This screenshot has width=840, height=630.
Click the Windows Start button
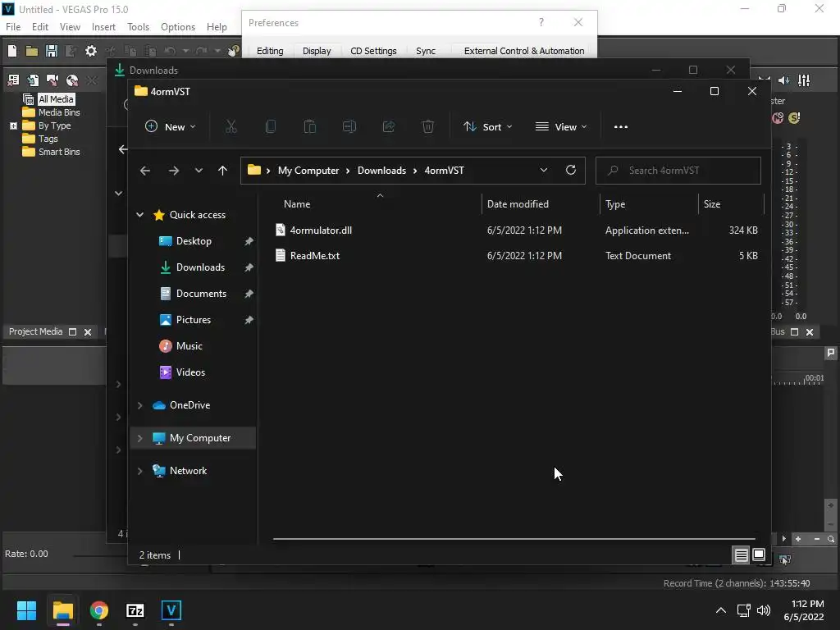point(27,610)
